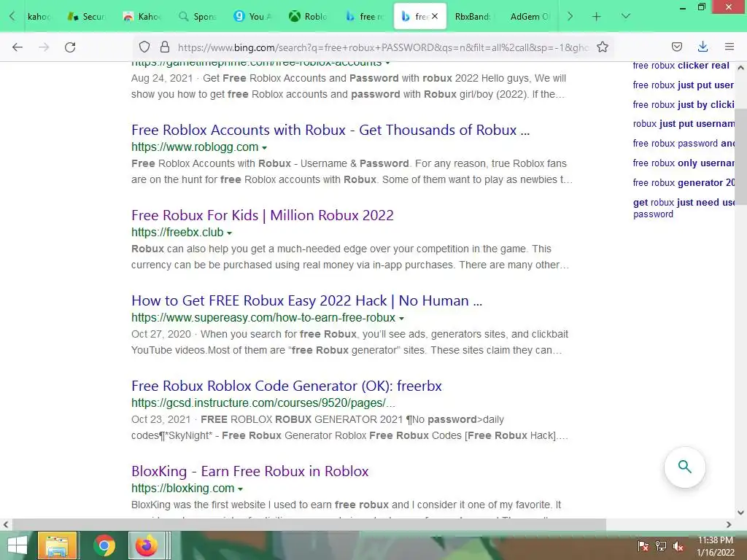Switch to the You A tab
747x560 pixels.
(x=252, y=17)
